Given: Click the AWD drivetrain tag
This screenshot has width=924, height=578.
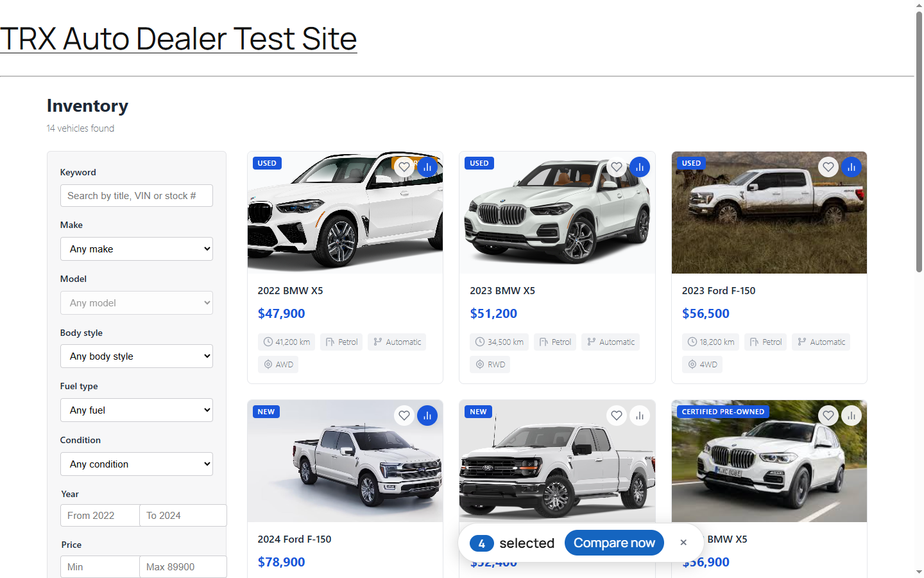Looking at the screenshot, I should 278,365.
